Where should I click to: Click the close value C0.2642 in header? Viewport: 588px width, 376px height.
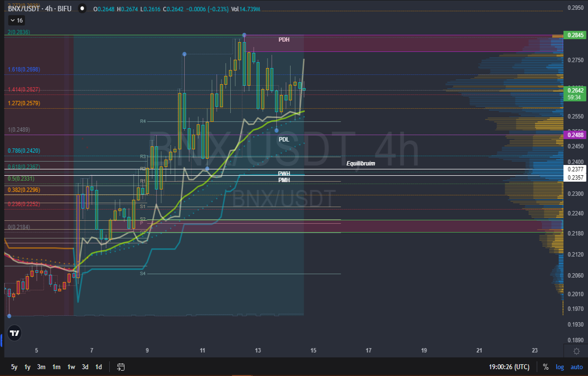point(172,9)
